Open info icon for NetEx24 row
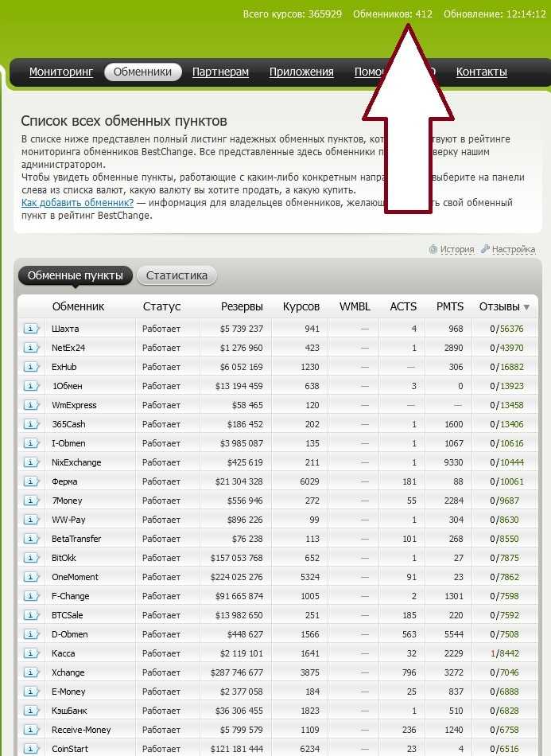The image size is (551, 756). [31, 348]
